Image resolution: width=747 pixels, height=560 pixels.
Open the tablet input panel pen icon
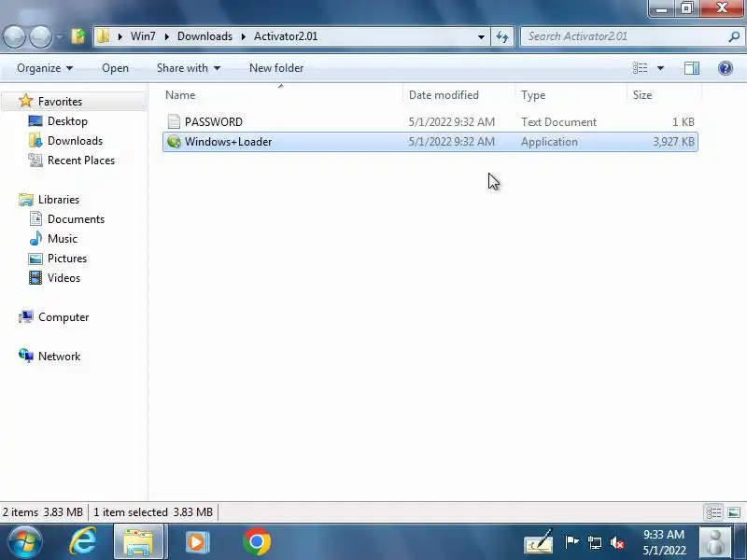540,542
